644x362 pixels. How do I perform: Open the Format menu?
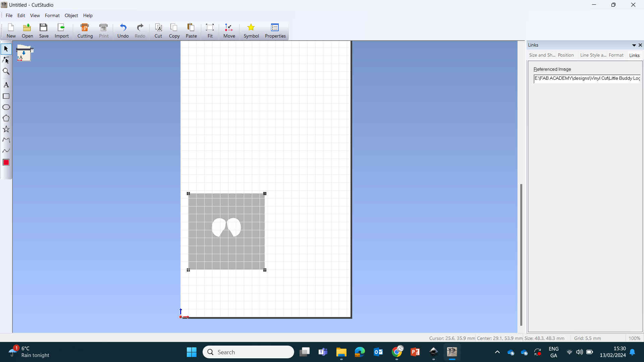pyautogui.click(x=52, y=15)
